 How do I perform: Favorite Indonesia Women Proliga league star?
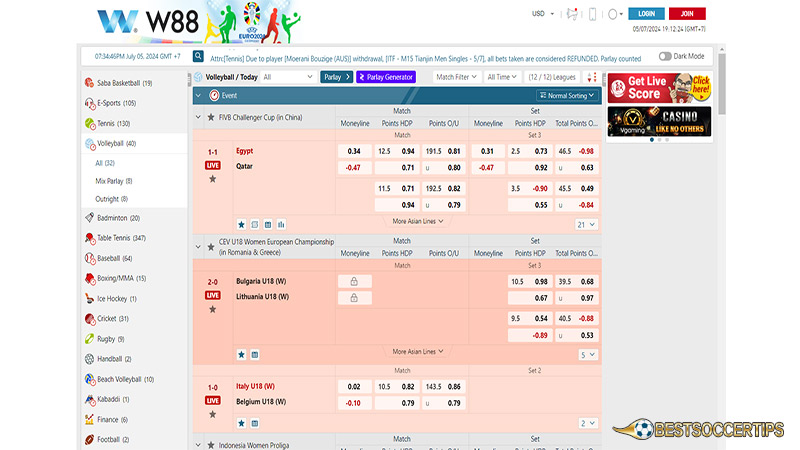[x=211, y=445]
